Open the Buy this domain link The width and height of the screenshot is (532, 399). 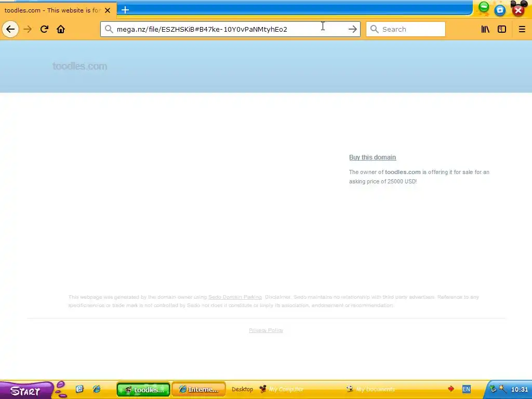[373, 157]
